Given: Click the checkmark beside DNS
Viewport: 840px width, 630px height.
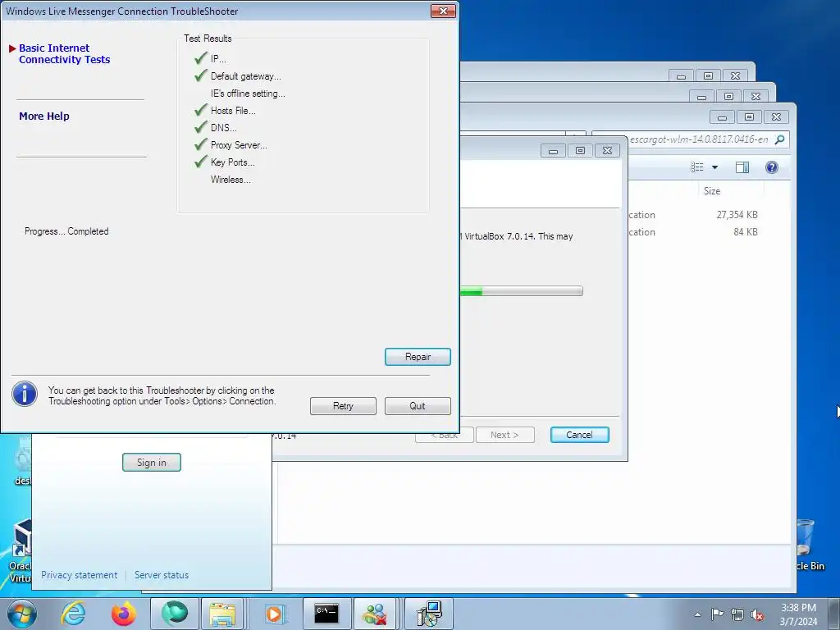Looking at the screenshot, I should 201,127.
